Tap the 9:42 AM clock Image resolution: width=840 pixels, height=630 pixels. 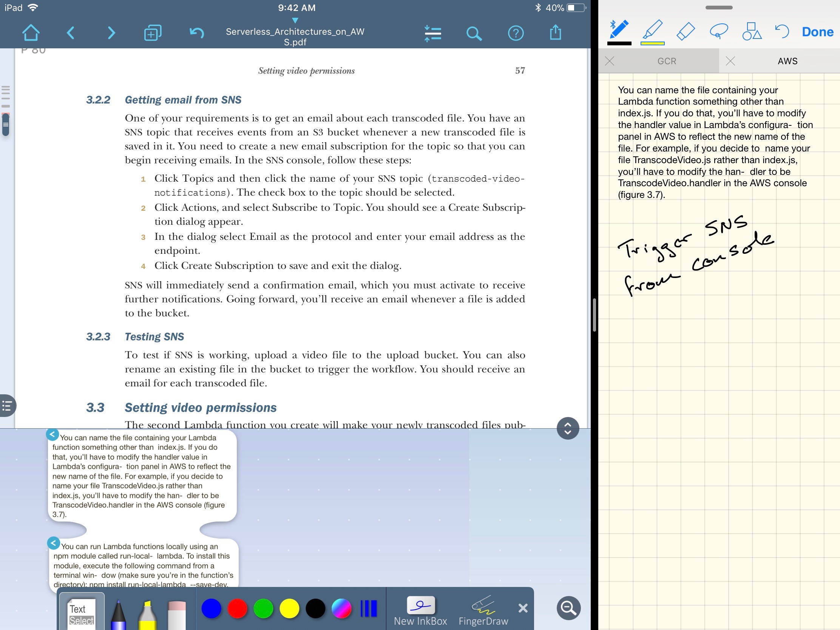click(x=296, y=8)
